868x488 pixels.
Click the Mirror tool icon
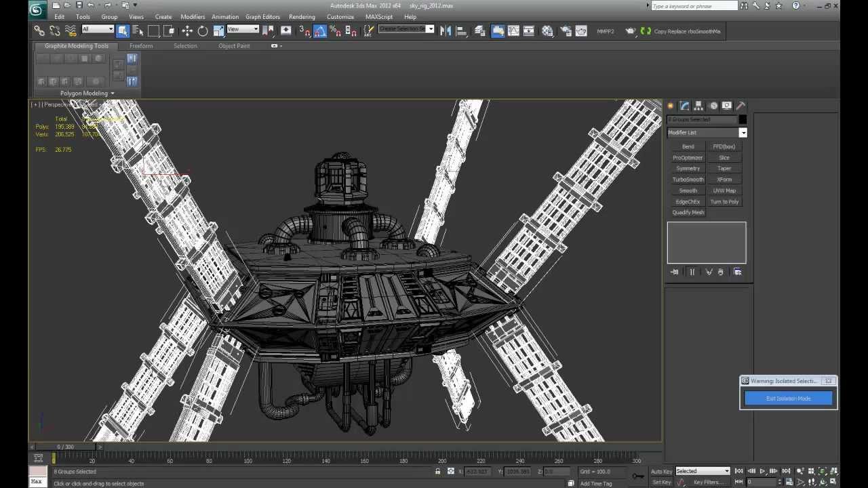(446, 30)
